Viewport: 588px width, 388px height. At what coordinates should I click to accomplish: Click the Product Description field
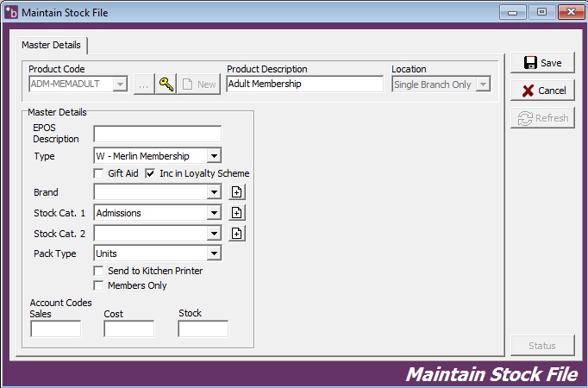click(304, 84)
